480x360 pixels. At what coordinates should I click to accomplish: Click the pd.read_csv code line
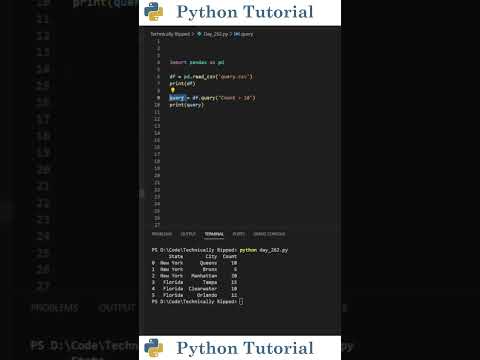[211, 77]
